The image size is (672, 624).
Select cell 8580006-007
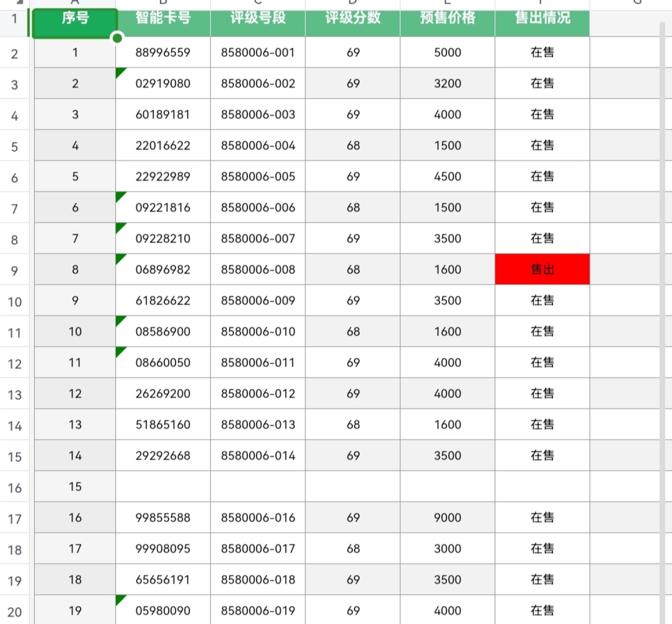[258, 238]
